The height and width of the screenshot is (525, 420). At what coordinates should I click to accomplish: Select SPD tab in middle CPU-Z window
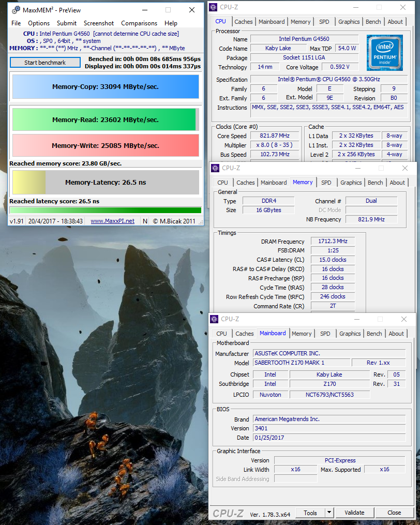pyautogui.click(x=326, y=183)
